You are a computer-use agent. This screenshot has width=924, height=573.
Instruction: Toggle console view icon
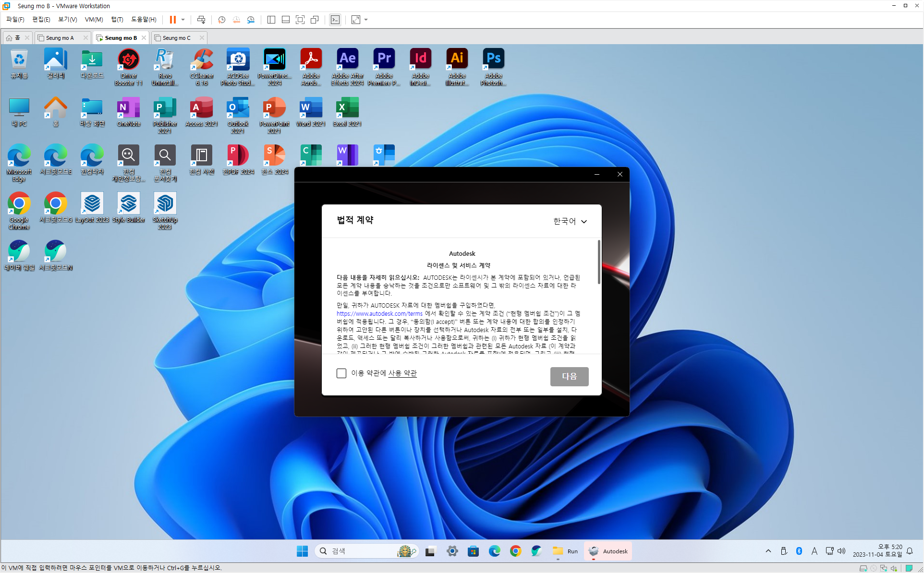click(x=335, y=20)
